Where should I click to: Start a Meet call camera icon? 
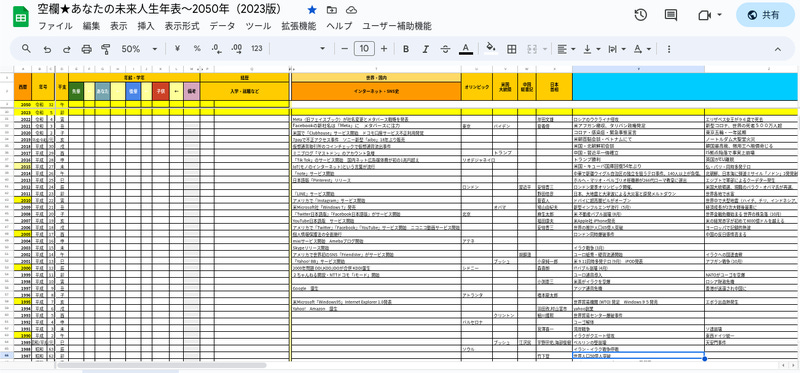705,15
